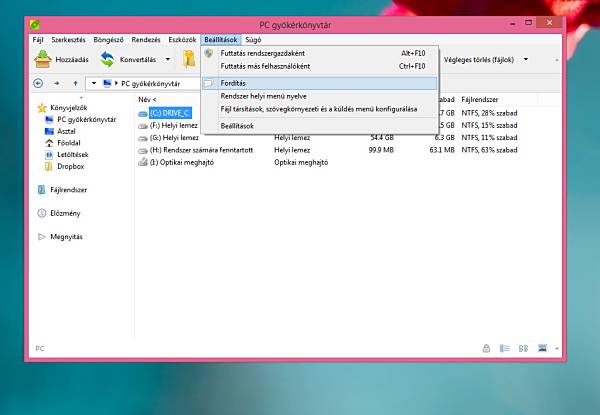This screenshot has width=600, height=415.
Task: Open Végleges törlés dropdown arrow
Action: (526, 60)
